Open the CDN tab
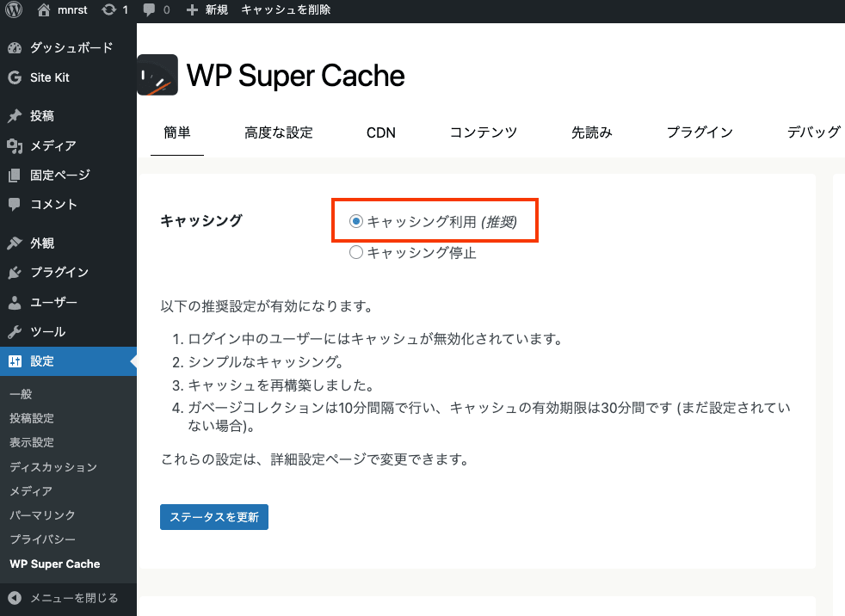The height and width of the screenshot is (616, 845). 381,132
